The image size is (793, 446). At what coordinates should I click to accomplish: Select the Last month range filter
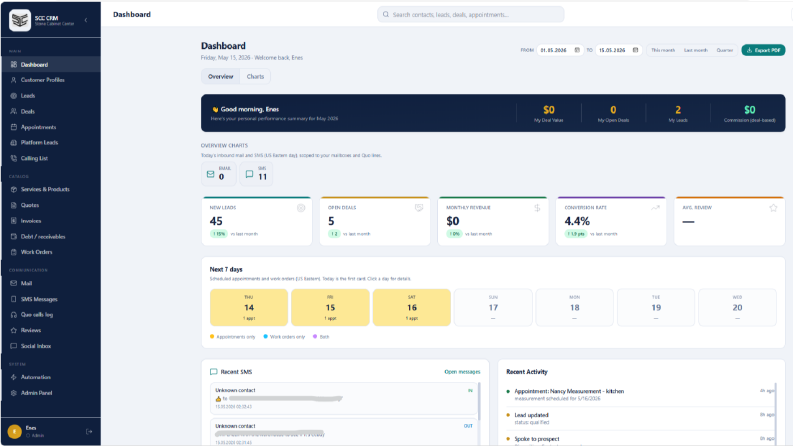696,50
